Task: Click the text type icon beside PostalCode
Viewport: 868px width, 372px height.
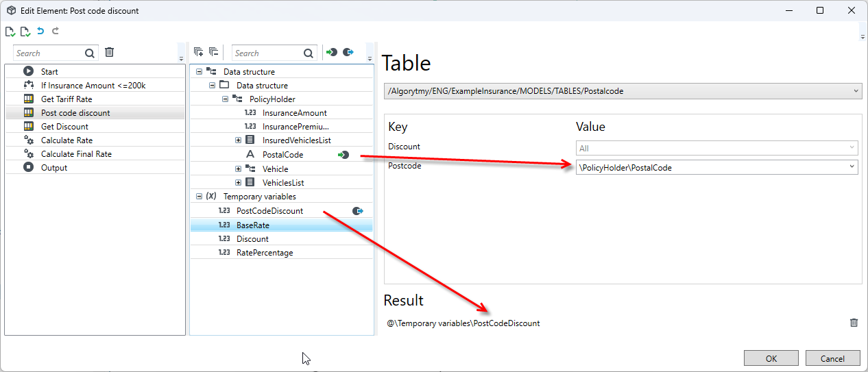Action: [250, 155]
